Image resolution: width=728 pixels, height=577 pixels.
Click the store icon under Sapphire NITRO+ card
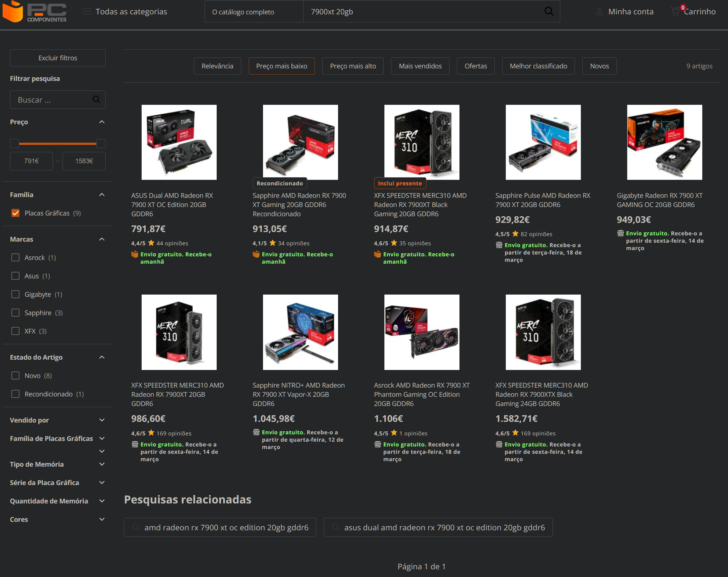(256, 432)
